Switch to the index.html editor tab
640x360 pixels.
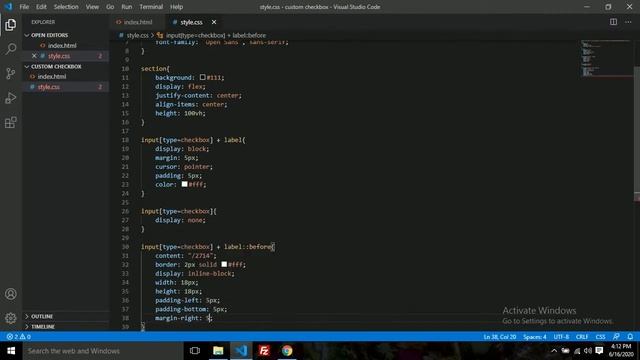click(x=137, y=22)
